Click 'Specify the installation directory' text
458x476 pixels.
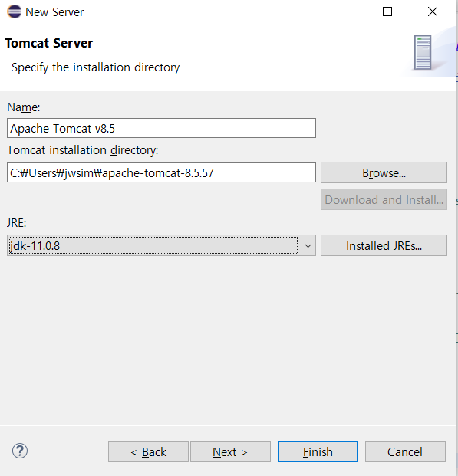pos(95,67)
